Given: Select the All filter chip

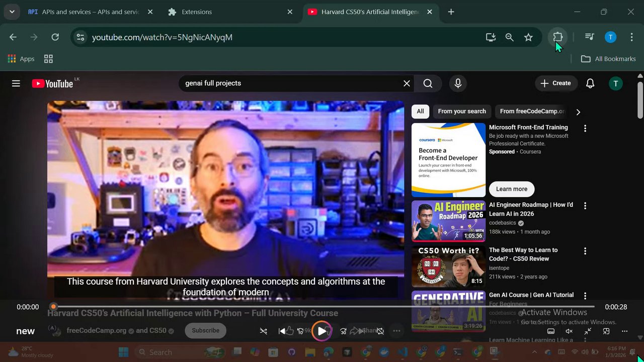Looking at the screenshot, I should point(420,112).
